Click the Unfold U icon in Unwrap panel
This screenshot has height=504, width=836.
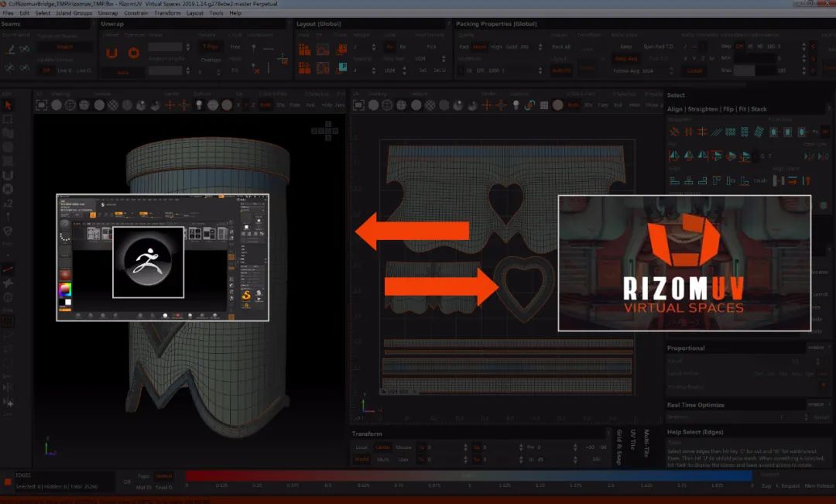click(111, 53)
